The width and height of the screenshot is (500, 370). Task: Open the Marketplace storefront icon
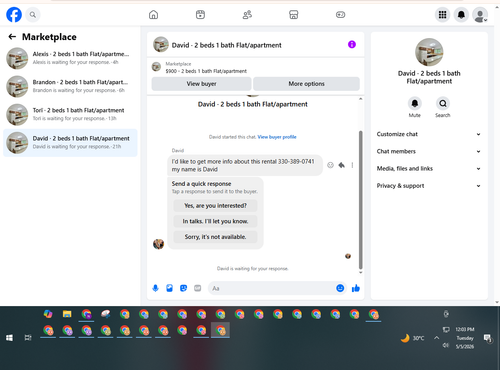coord(293,15)
